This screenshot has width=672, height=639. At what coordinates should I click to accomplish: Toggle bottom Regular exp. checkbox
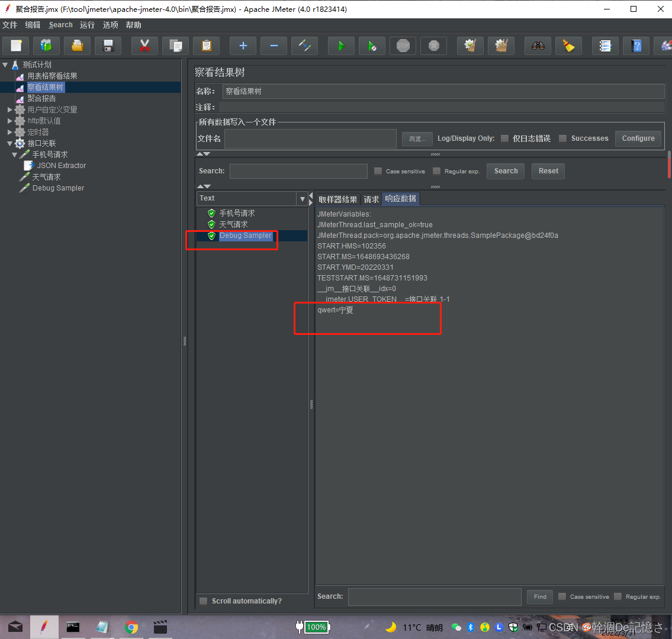point(618,596)
